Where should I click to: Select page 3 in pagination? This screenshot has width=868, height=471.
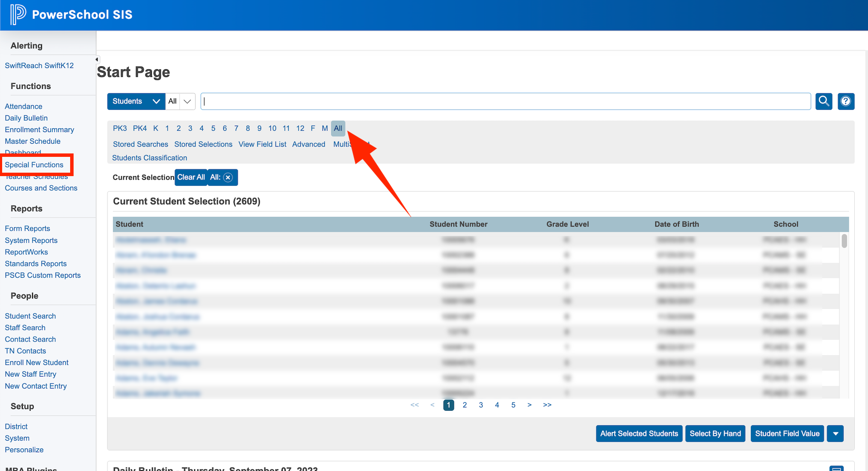480,405
